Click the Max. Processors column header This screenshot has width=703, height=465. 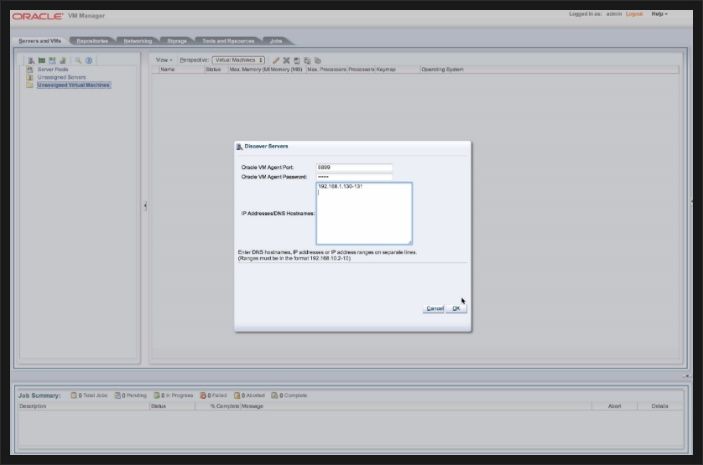(327, 70)
